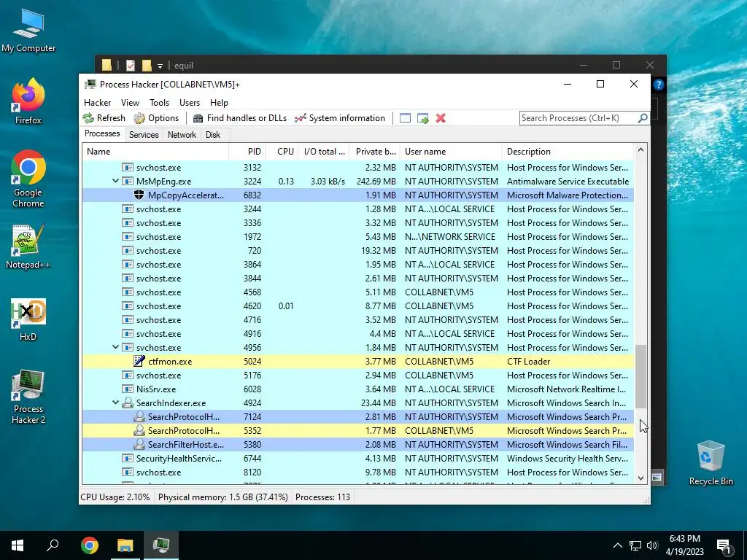Image resolution: width=747 pixels, height=560 pixels.
Task: Open the Google Chrome desktop shortcut
Action: pos(28,179)
